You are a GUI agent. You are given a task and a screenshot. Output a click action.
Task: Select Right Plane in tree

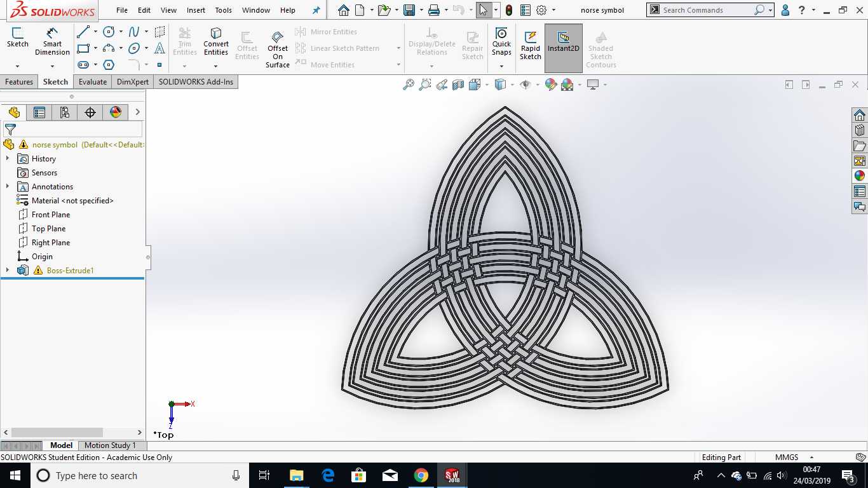(50, 243)
